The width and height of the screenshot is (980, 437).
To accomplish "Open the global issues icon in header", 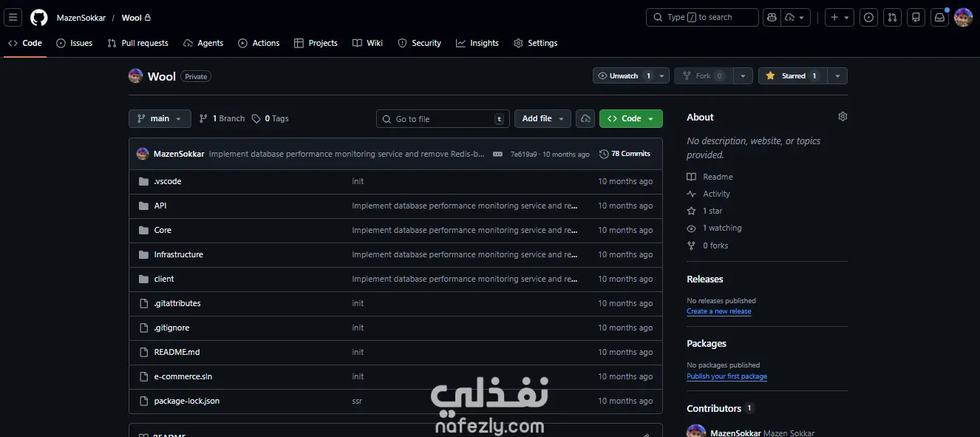I will [x=869, y=18].
